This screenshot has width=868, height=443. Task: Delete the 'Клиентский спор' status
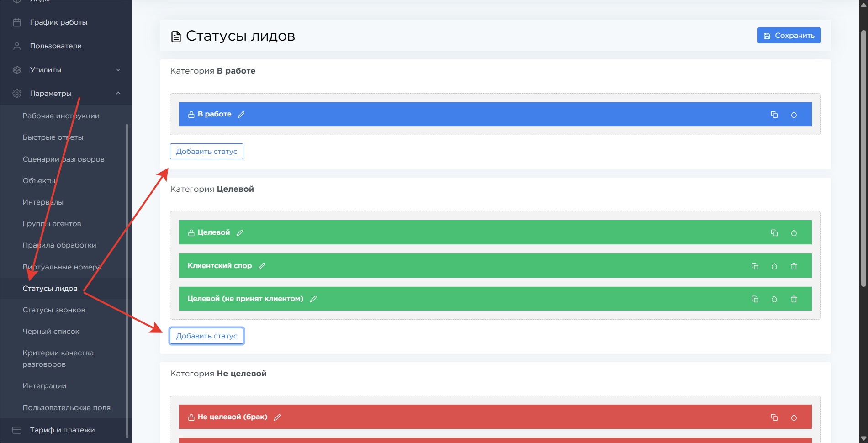(x=794, y=266)
